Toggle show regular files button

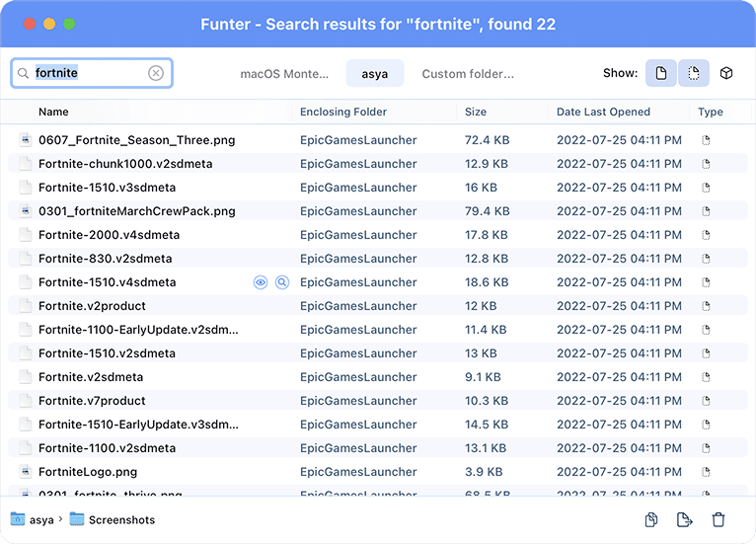[x=661, y=73]
